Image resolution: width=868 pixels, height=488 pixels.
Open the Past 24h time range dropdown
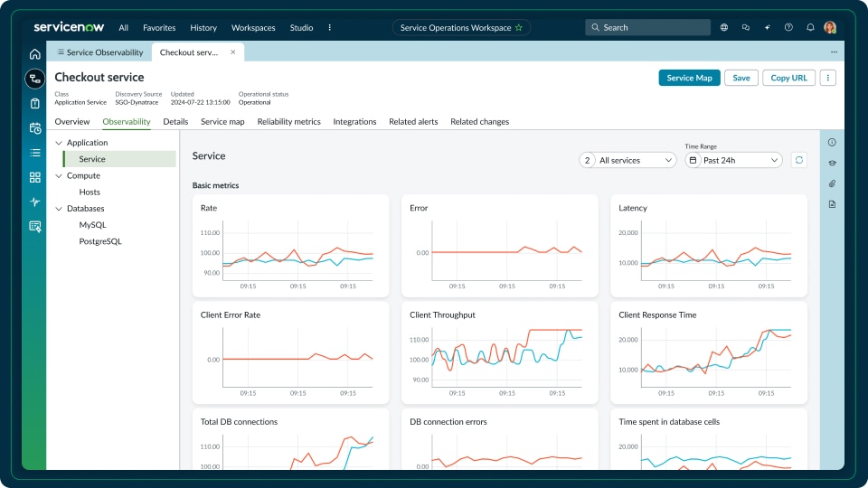pyautogui.click(x=733, y=161)
